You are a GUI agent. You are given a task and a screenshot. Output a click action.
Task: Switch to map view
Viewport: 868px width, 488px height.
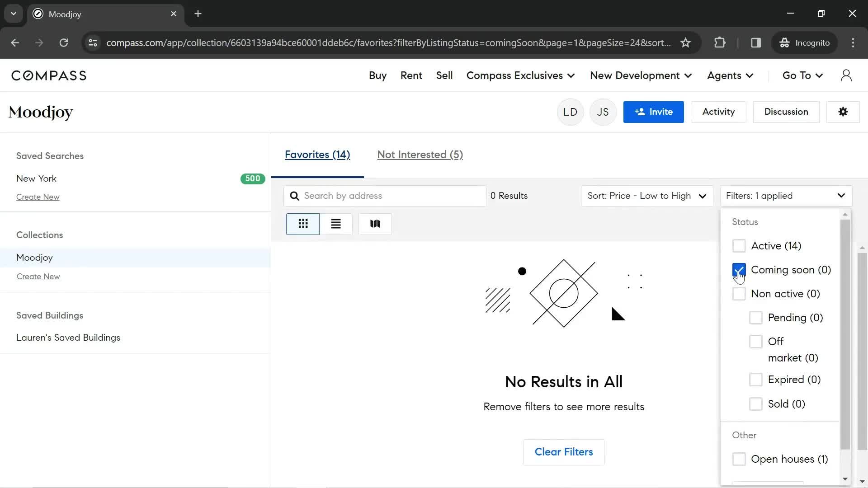click(x=375, y=224)
